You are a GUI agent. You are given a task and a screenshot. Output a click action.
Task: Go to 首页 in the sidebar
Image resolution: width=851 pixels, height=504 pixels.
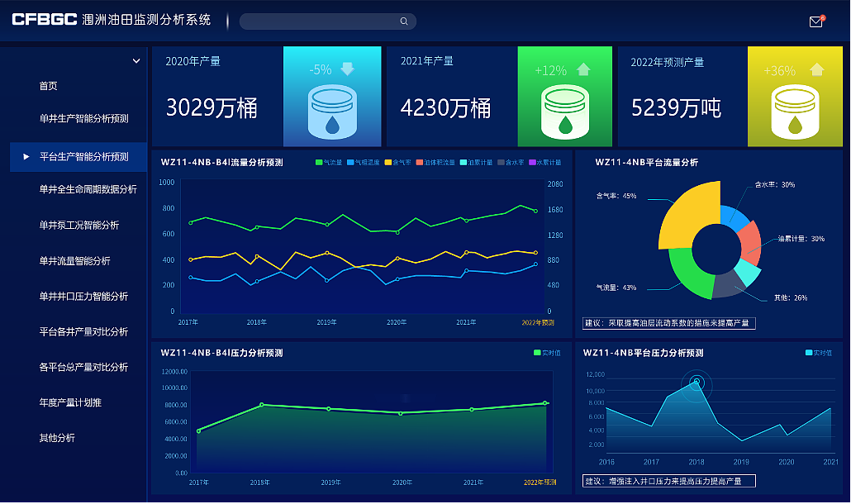pyautogui.click(x=48, y=86)
